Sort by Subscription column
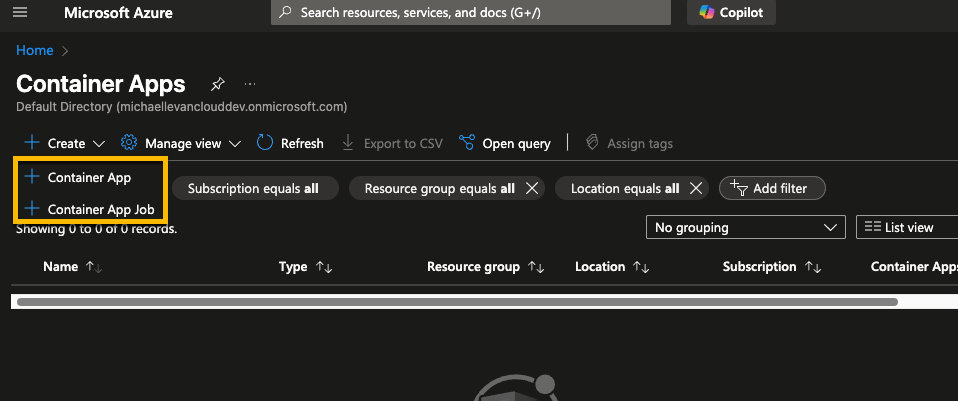 pos(759,267)
